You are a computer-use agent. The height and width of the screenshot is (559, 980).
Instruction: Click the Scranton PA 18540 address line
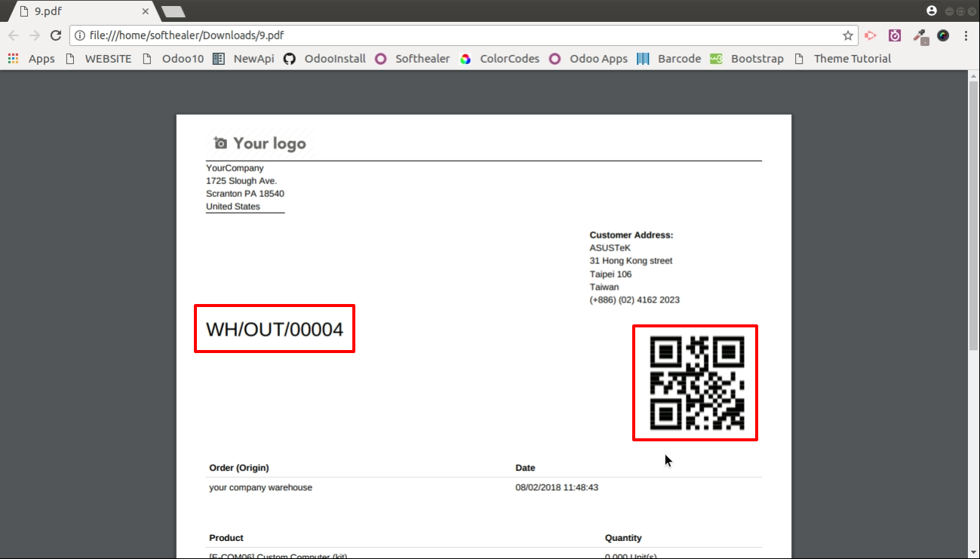coord(245,194)
